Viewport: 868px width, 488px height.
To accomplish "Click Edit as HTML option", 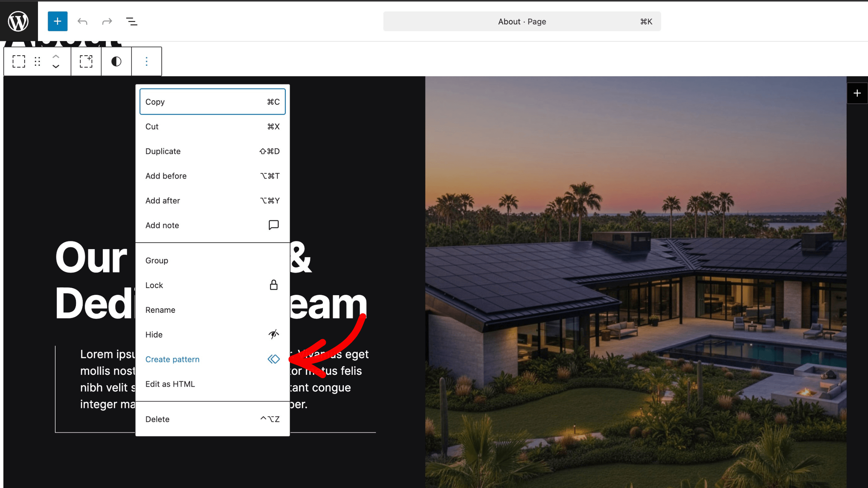I will tap(212, 384).
